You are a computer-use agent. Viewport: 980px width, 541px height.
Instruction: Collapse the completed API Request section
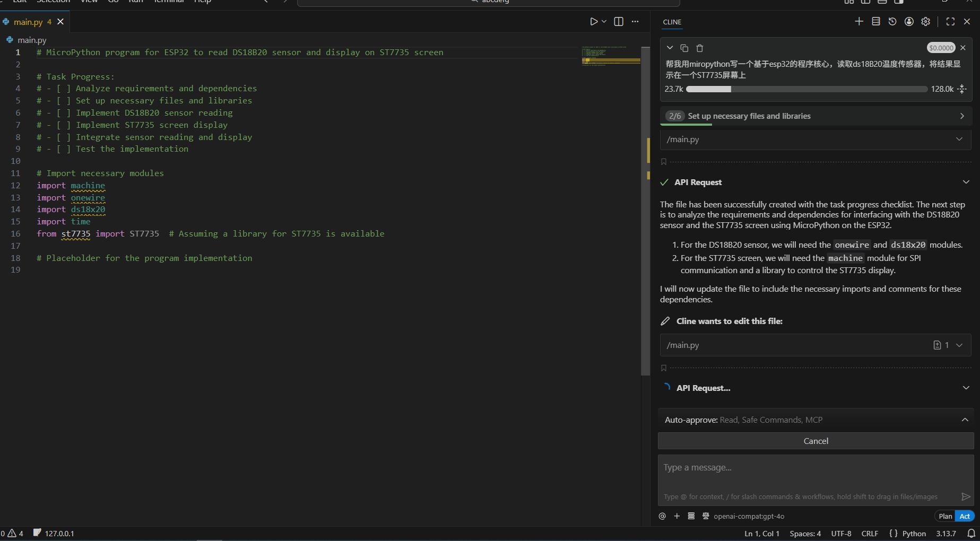966,182
